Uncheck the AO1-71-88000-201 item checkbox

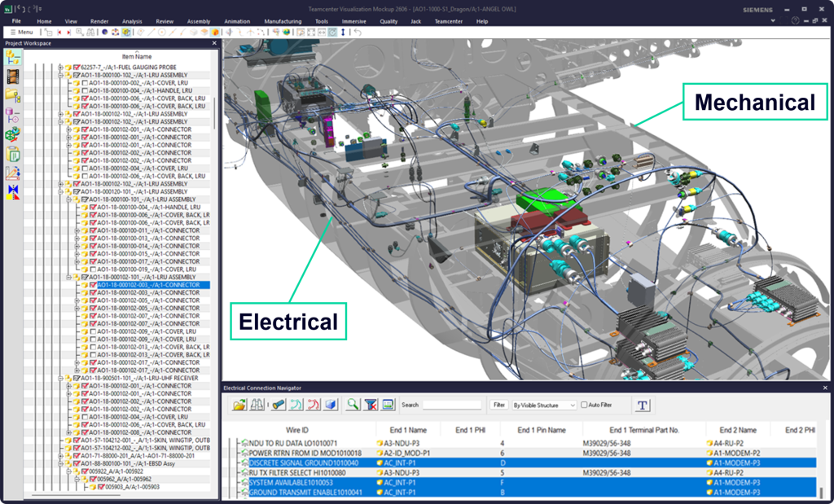pyautogui.click(x=77, y=456)
